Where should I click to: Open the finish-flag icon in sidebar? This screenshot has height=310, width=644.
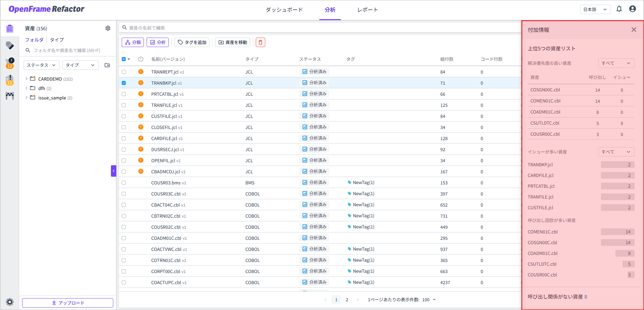(x=10, y=96)
